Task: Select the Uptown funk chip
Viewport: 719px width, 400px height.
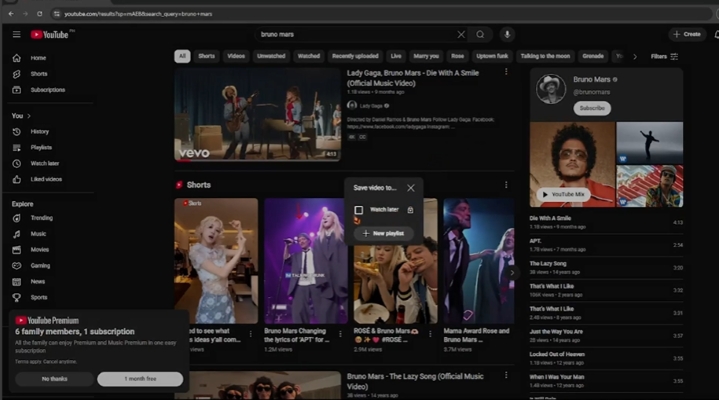Action: (x=492, y=56)
